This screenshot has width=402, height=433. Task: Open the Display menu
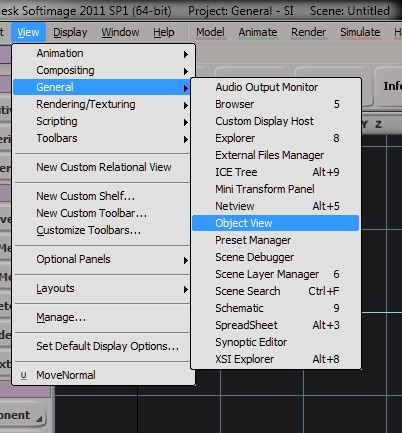coord(70,32)
